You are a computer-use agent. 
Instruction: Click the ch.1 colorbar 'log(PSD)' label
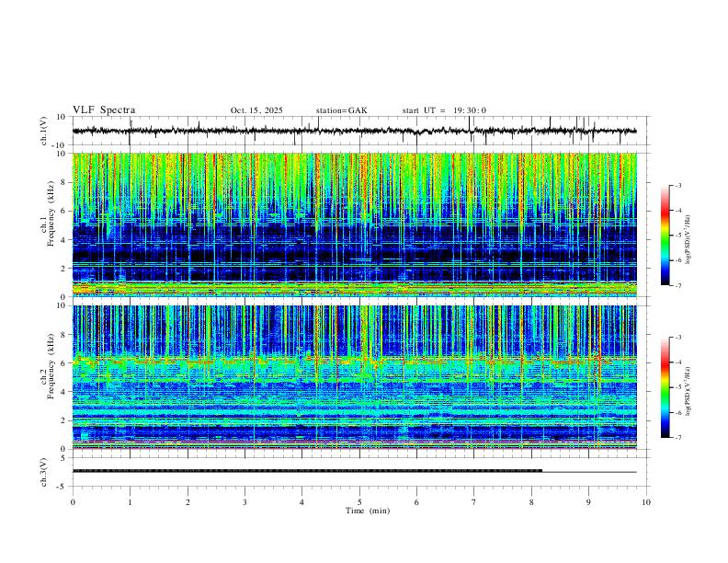(x=688, y=239)
